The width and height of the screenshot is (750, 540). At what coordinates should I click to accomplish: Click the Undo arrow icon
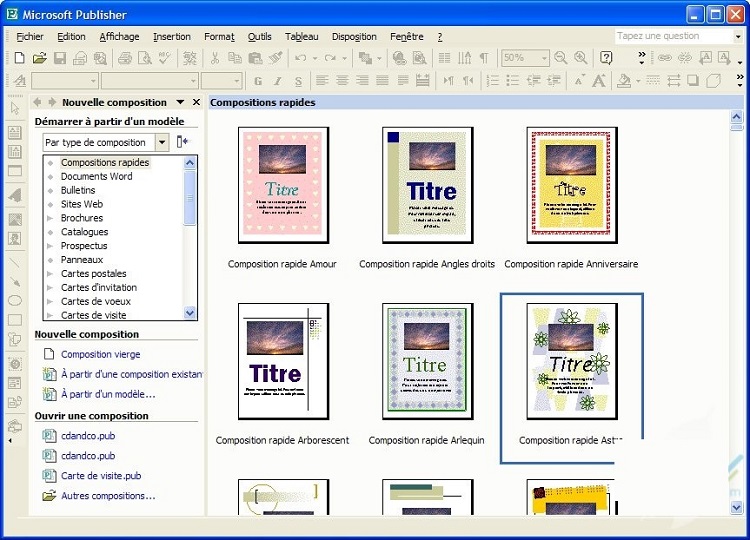click(x=300, y=58)
